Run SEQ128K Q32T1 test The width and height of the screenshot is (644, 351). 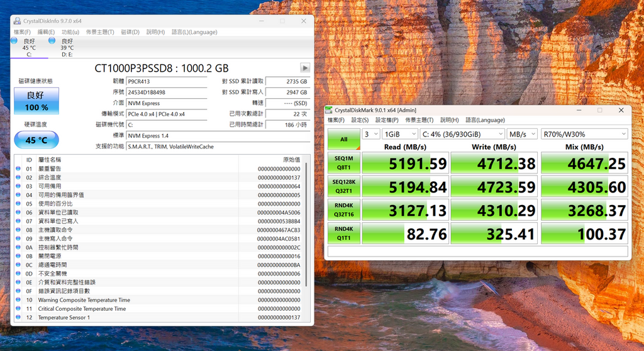[344, 186]
